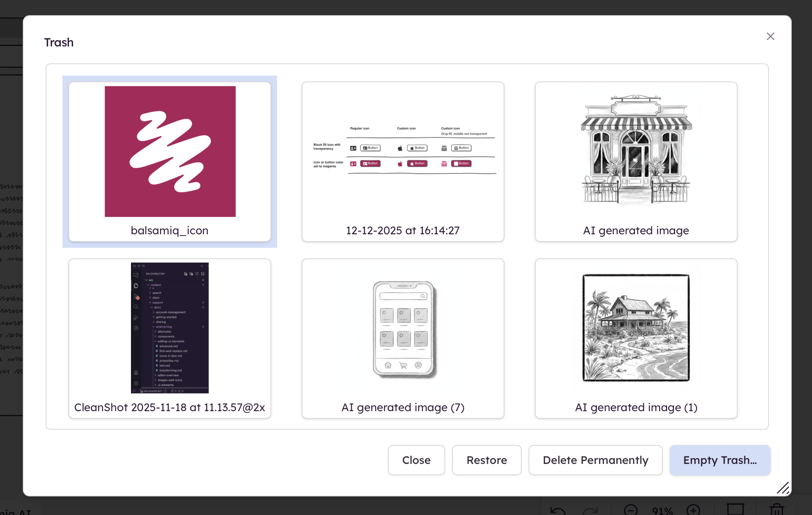Open the Empty Trash confirmation
The image size is (812, 515).
pyautogui.click(x=720, y=460)
